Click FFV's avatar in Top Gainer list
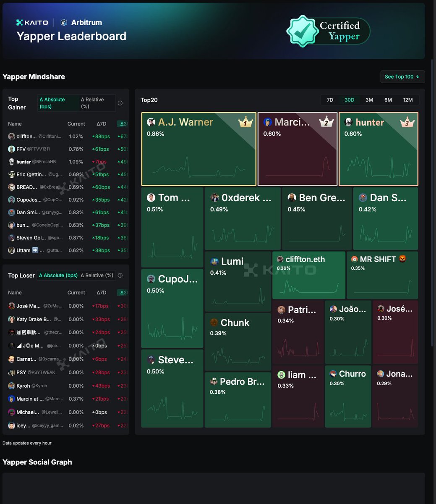 12,149
